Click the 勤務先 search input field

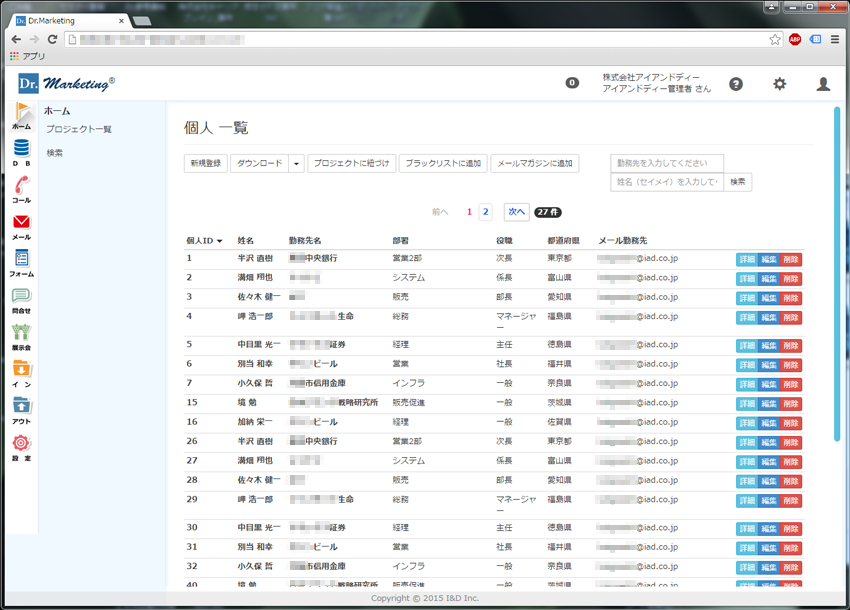[666, 163]
